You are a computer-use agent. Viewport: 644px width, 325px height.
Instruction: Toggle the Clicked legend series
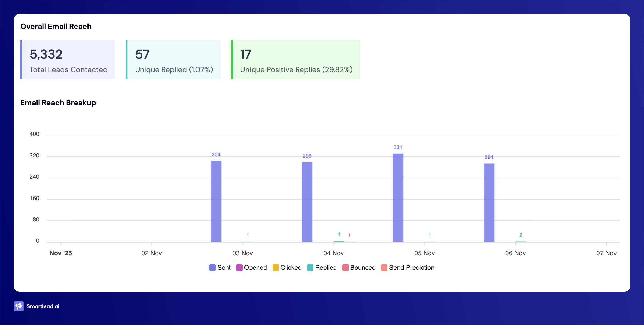(291, 268)
